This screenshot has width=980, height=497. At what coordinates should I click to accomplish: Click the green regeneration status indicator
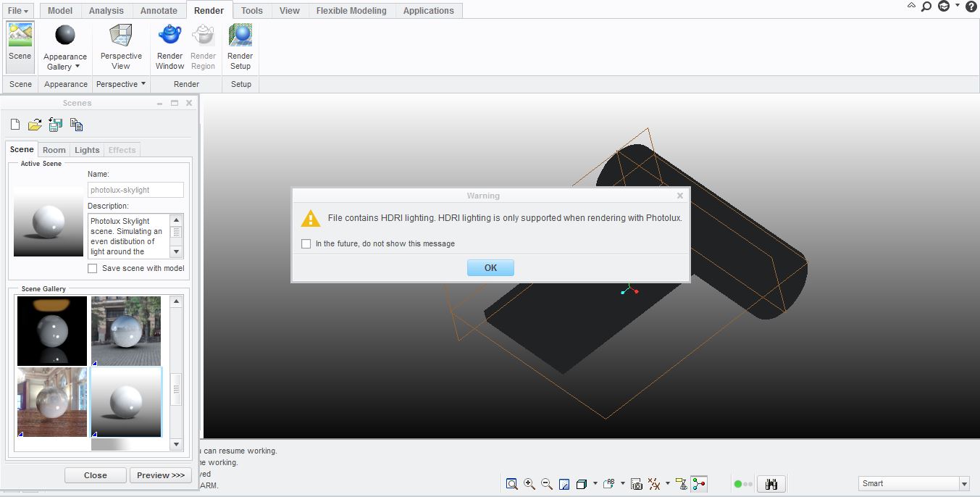[x=738, y=484]
